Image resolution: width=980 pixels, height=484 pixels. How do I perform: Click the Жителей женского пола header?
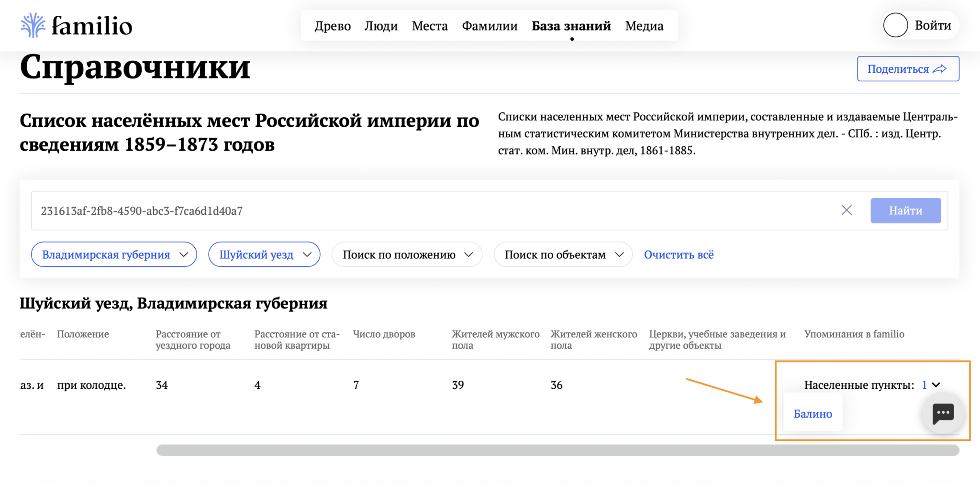pos(593,340)
